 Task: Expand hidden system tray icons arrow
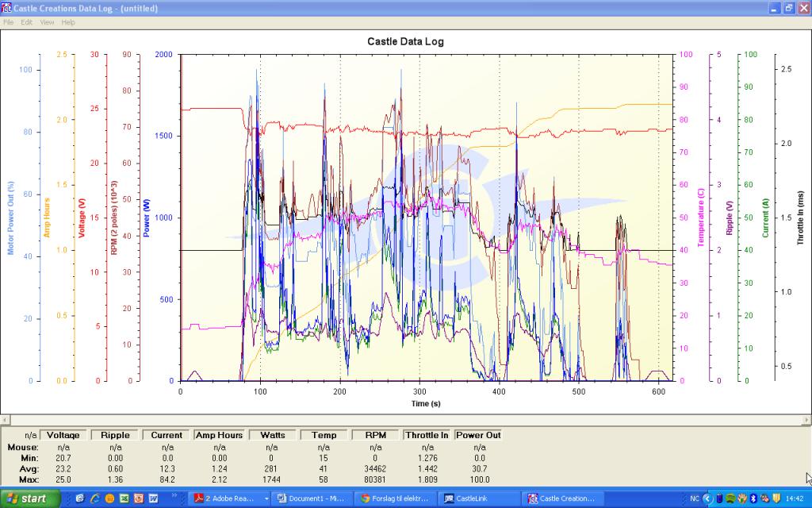click(707, 498)
